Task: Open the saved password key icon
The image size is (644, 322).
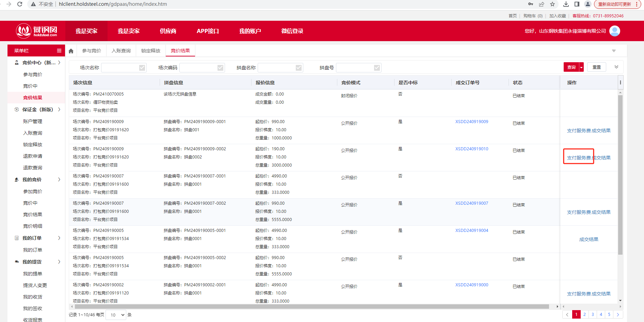Action: click(x=531, y=4)
